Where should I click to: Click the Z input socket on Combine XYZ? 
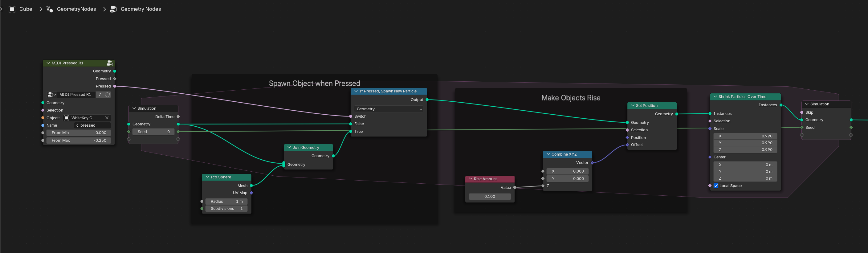[543, 186]
